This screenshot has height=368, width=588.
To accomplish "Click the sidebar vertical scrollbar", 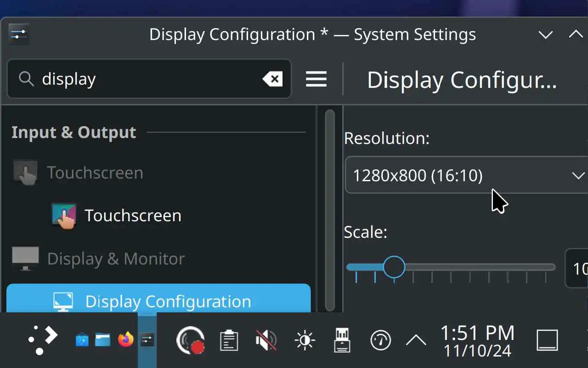I will coord(329,209).
